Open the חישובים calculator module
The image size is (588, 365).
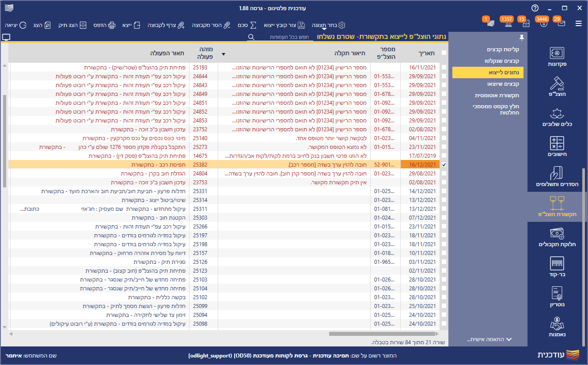click(x=557, y=147)
